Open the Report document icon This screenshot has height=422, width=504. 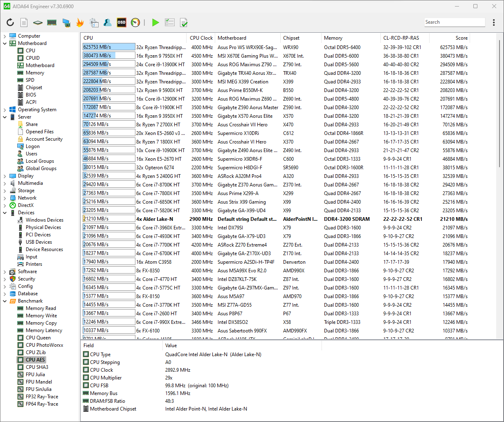coord(24,22)
